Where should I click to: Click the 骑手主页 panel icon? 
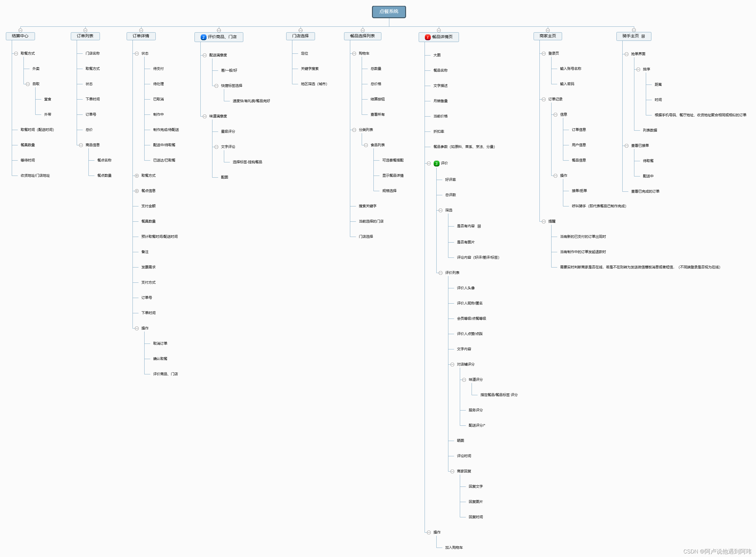pos(645,37)
